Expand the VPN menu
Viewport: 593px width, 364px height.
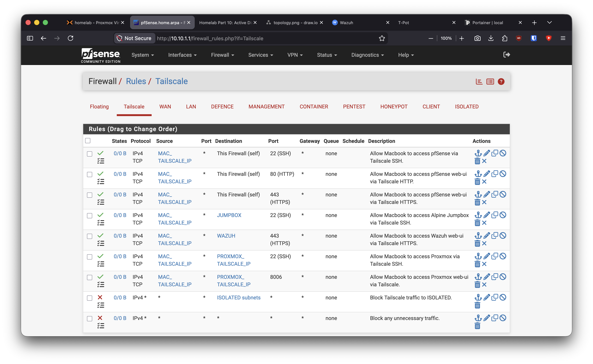pyautogui.click(x=295, y=55)
